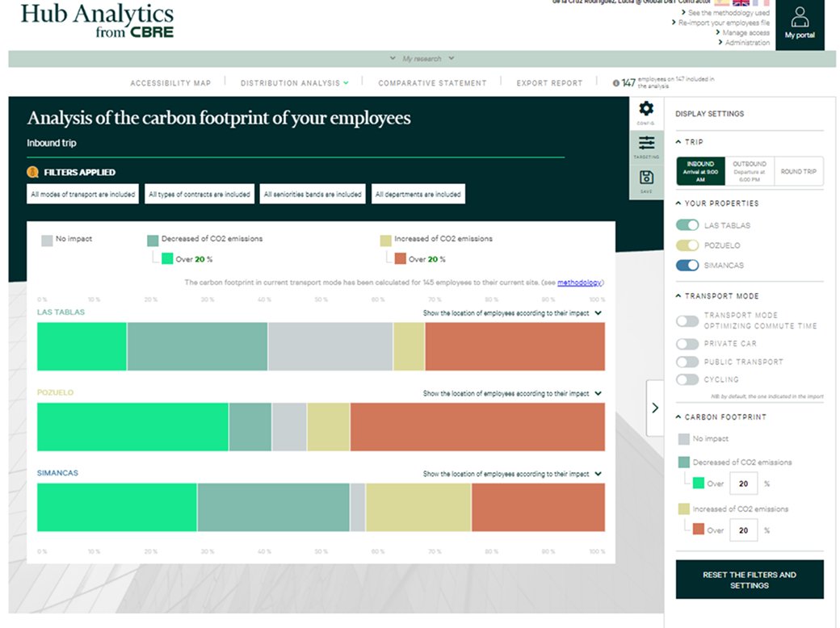Viewport: 840px width, 628px height.
Task: Click See the methodology used link
Action: pyautogui.click(x=728, y=12)
